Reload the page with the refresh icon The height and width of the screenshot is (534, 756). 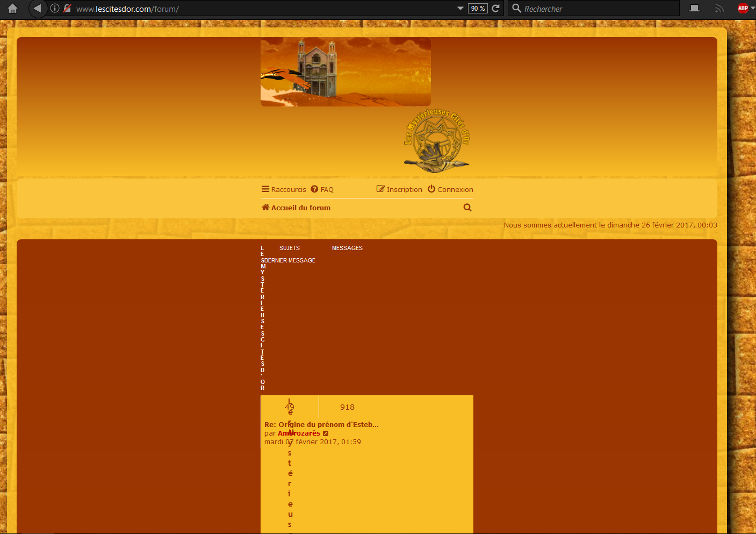[x=496, y=9]
